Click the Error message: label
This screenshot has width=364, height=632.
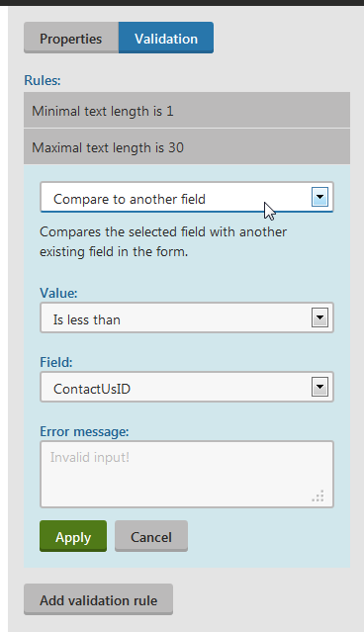(x=84, y=431)
